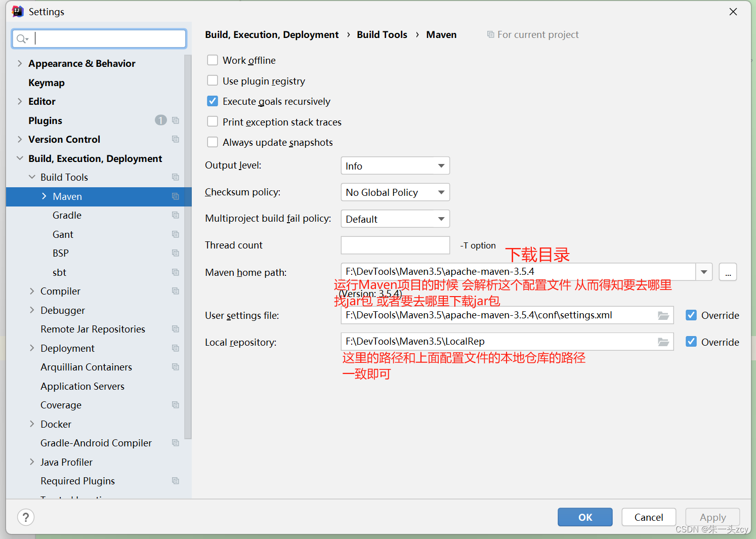Screen dimensions: 756x539
Task: Click the settings search field
Action: click(x=99, y=39)
